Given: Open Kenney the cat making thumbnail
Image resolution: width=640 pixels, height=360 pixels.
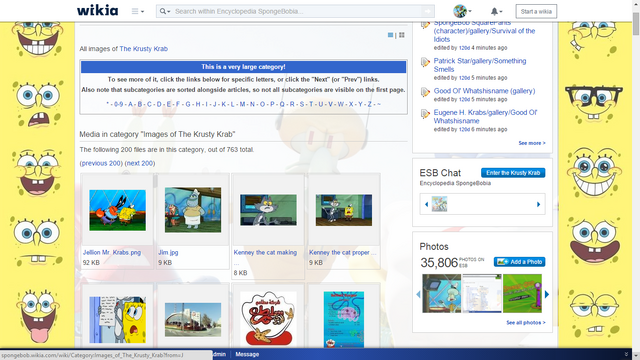Looking at the screenshot, I should [268, 210].
